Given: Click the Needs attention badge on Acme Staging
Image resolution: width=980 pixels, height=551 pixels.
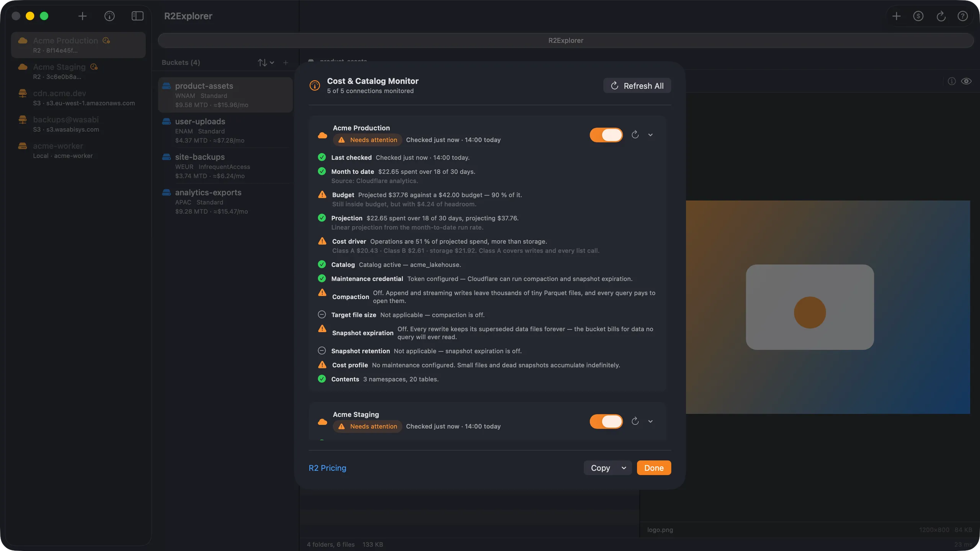Looking at the screenshot, I should pyautogui.click(x=367, y=426).
